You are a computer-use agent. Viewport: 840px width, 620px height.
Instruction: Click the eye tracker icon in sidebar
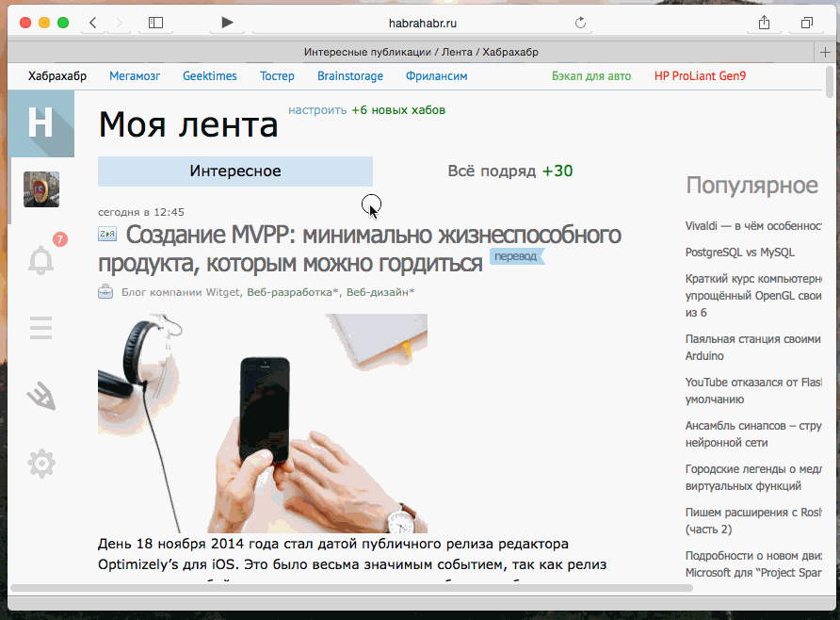[40, 396]
